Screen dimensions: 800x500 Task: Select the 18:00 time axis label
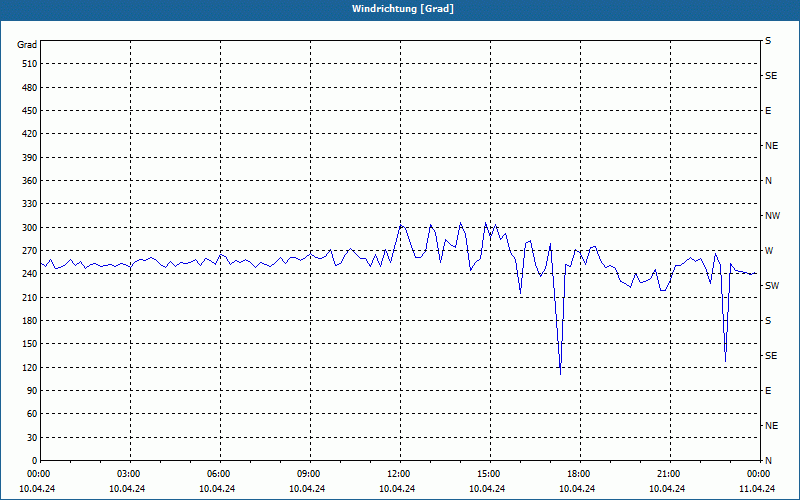click(578, 474)
